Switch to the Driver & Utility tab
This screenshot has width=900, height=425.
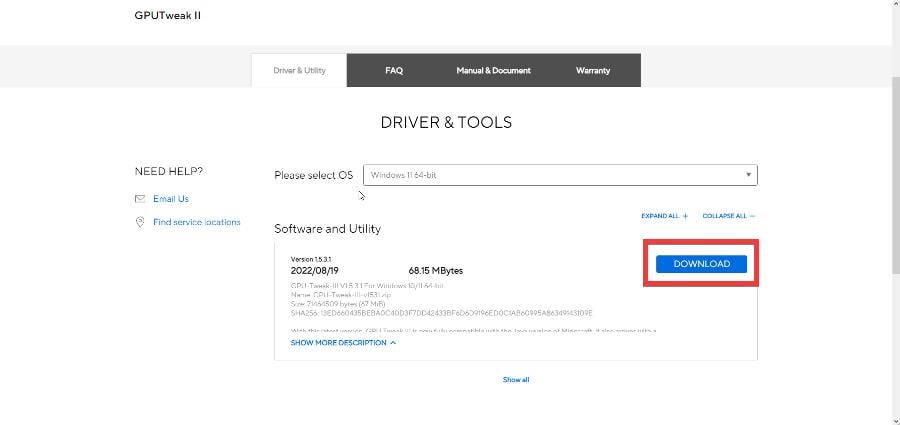click(x=299, y=71)
